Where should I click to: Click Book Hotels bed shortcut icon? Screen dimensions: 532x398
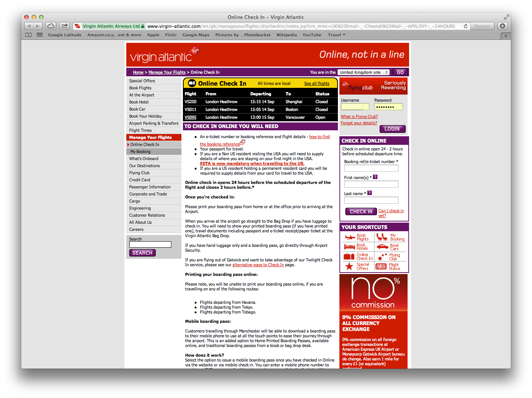pos(350,246)
